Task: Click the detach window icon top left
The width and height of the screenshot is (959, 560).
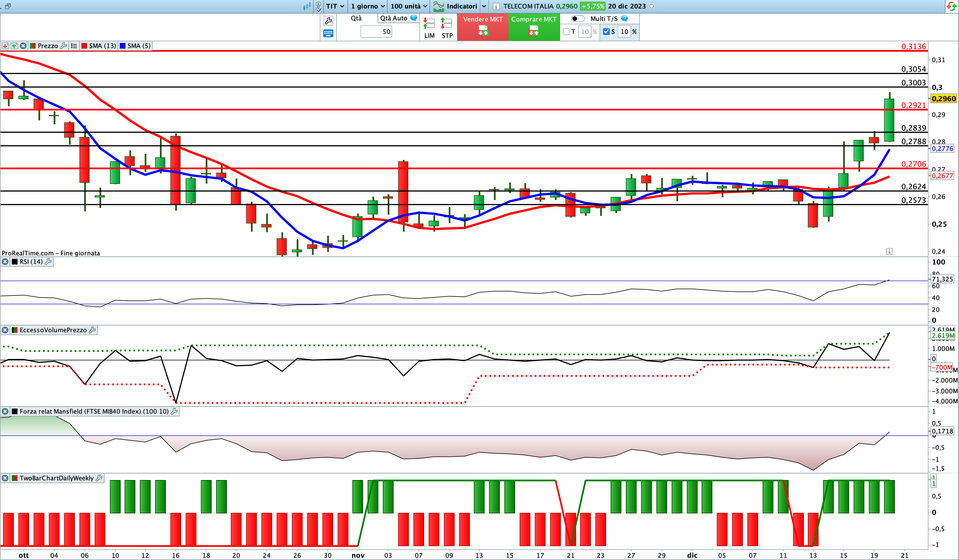Action: (x=8, y=6)
